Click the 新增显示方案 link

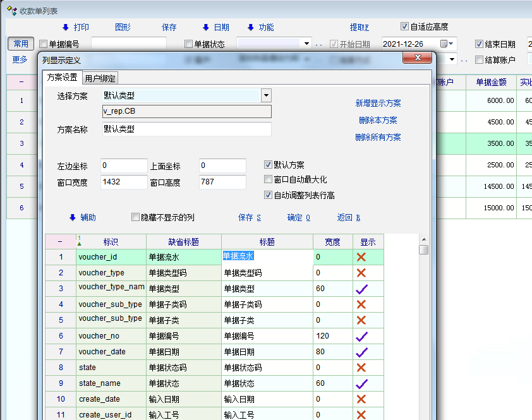pos(378,103)
